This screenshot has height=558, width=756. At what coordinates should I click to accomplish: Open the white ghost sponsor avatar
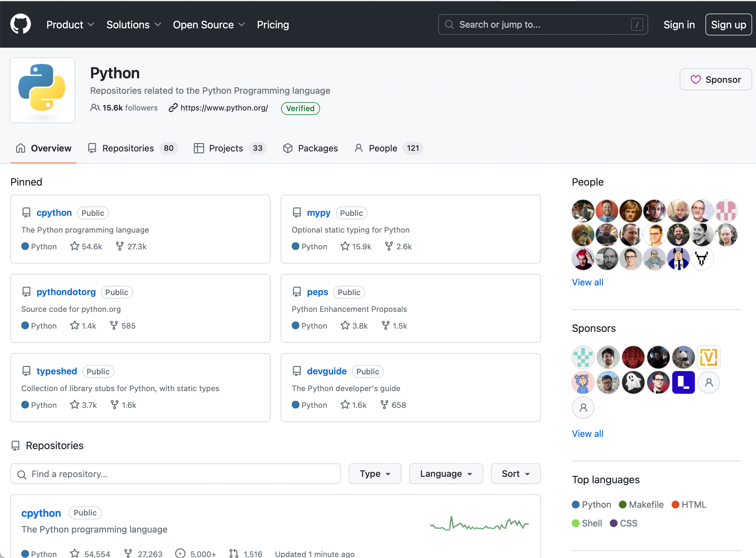pyautogui.click(x=633, y=382)
